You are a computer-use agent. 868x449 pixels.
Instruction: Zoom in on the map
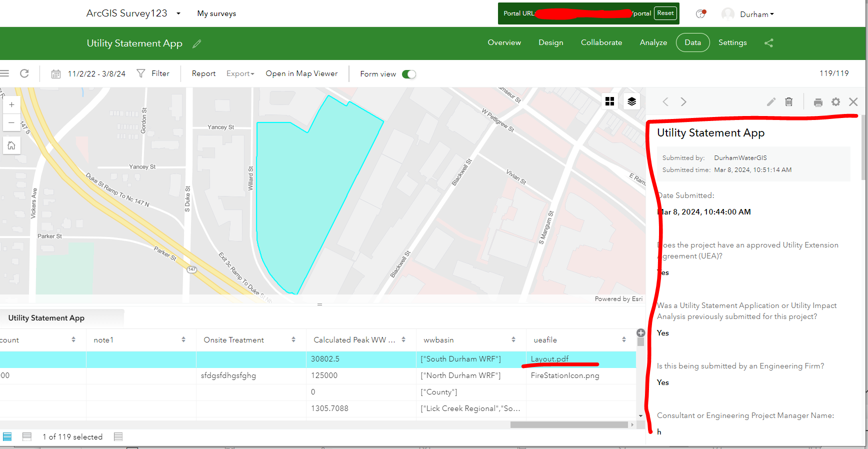(11, 105)
